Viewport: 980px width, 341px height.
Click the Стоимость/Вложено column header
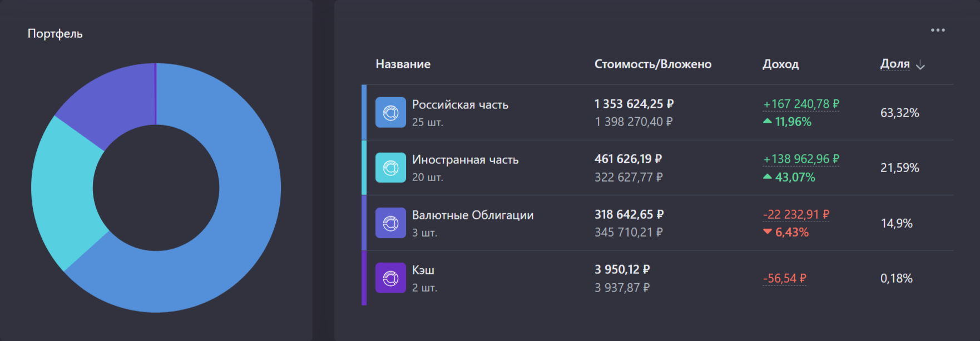[x=652, y=64]
